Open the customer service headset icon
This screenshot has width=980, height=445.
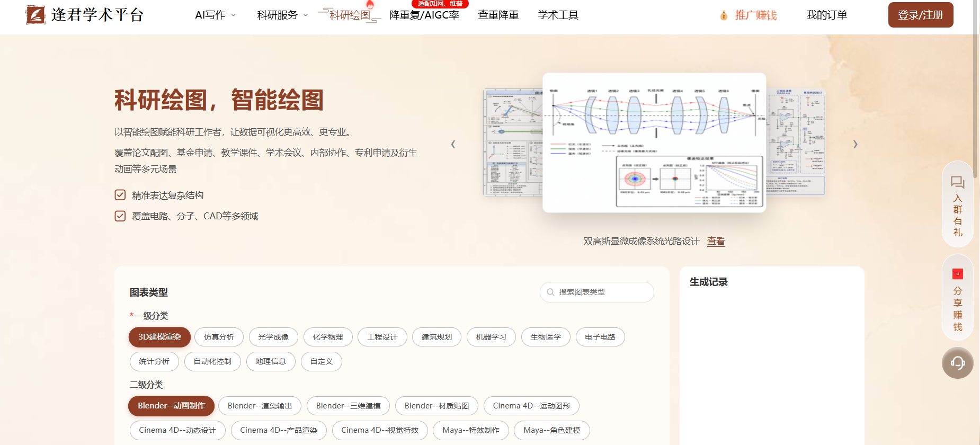958,363
